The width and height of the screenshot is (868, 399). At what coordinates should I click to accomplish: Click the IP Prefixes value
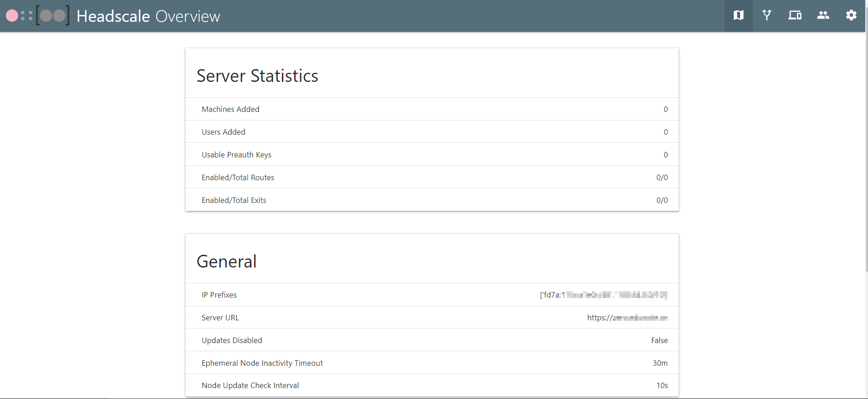pos(603,295)
